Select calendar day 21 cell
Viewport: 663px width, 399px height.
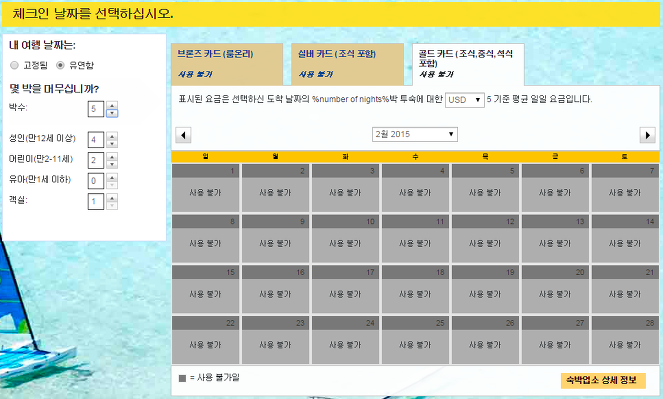point(625,290)
